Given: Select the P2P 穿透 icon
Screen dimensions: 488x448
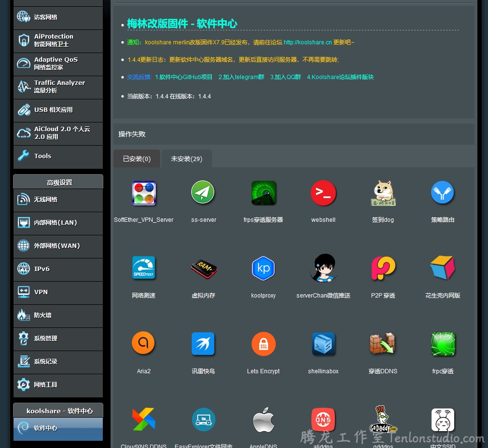Looking at the screenshot, I should (x=383, y=268).
